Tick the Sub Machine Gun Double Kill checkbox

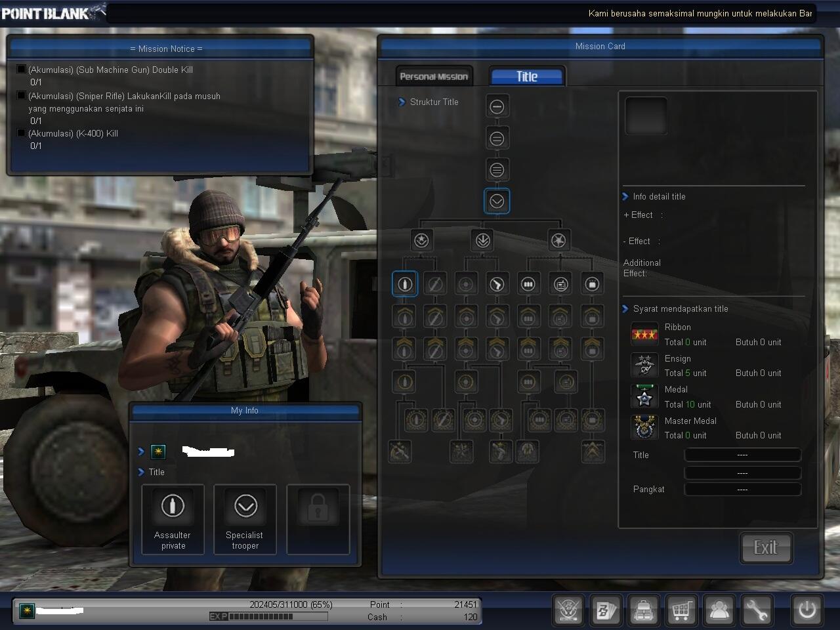(x=21, y=69)
